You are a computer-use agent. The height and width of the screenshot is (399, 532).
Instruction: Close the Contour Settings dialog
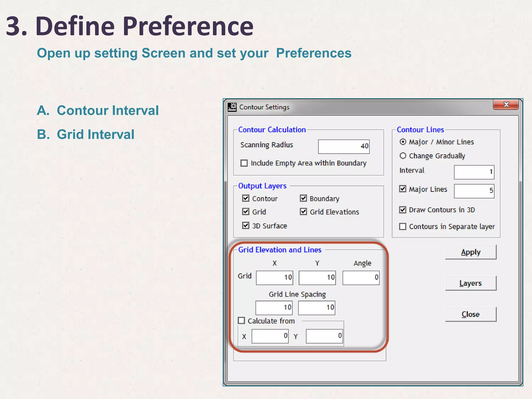coord(506,105)
